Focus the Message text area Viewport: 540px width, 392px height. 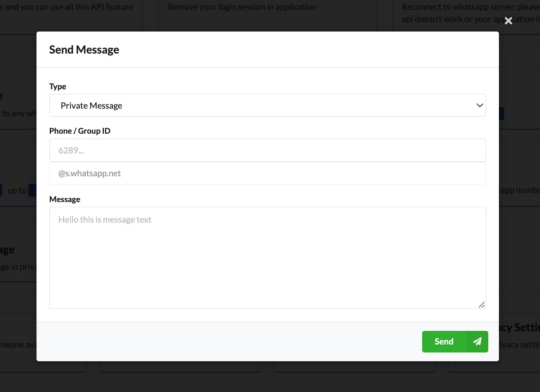point(268,258)
